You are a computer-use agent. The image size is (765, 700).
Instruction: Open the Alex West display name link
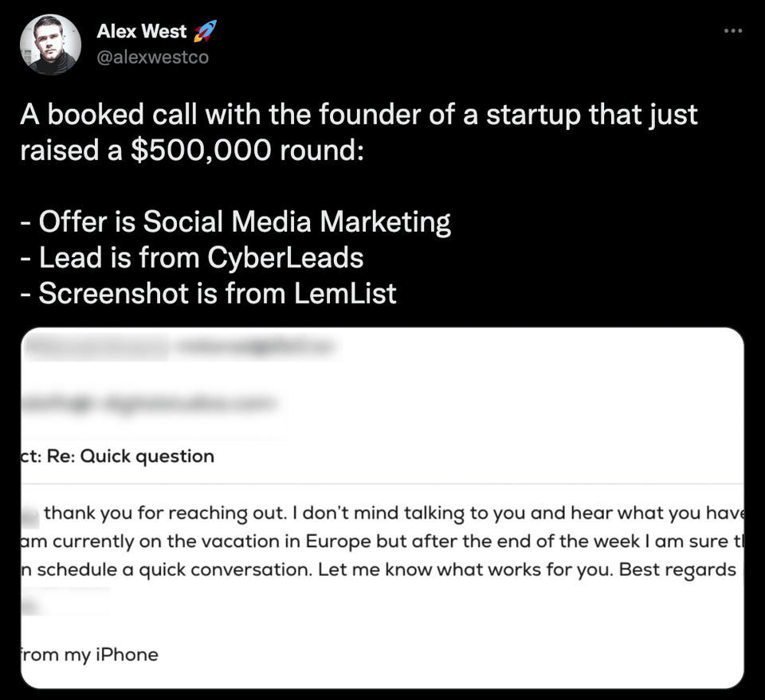pyautogui.click(x=141, y=32)
